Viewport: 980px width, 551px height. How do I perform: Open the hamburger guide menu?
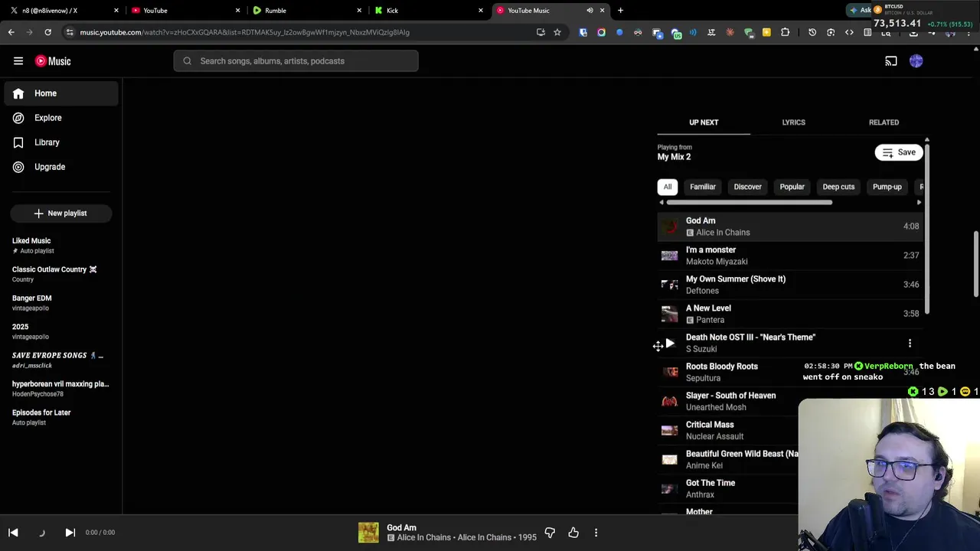pos(18,61)
